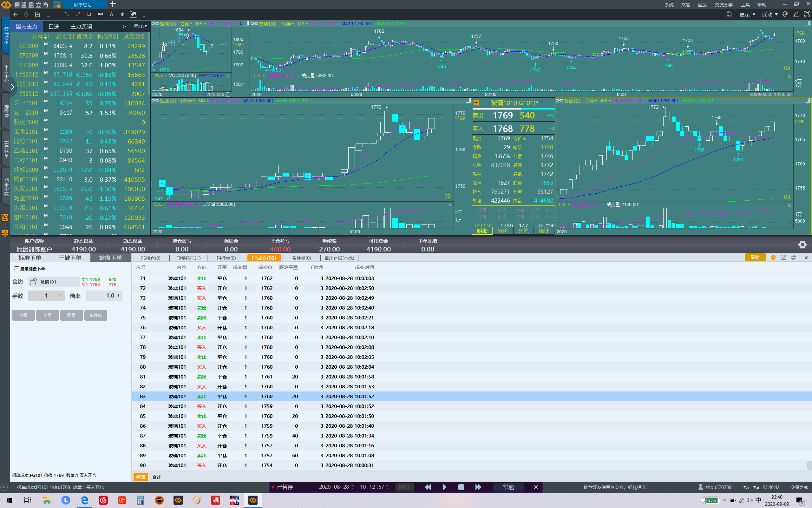Select the rectangle drawing tool
The image size is (812, 508).
click(x=89, y=15)
